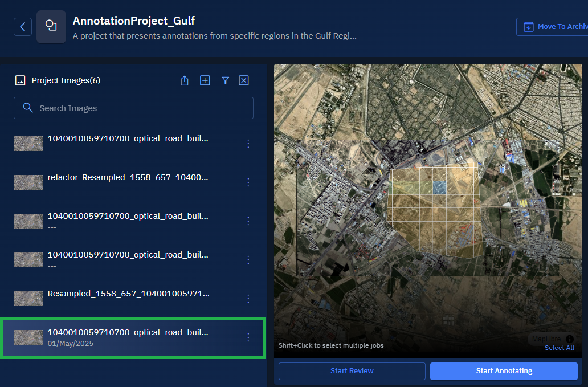Click the boxed X icon in Project Images header
Viewport: 588px width, 387px height.
point(244,80)
